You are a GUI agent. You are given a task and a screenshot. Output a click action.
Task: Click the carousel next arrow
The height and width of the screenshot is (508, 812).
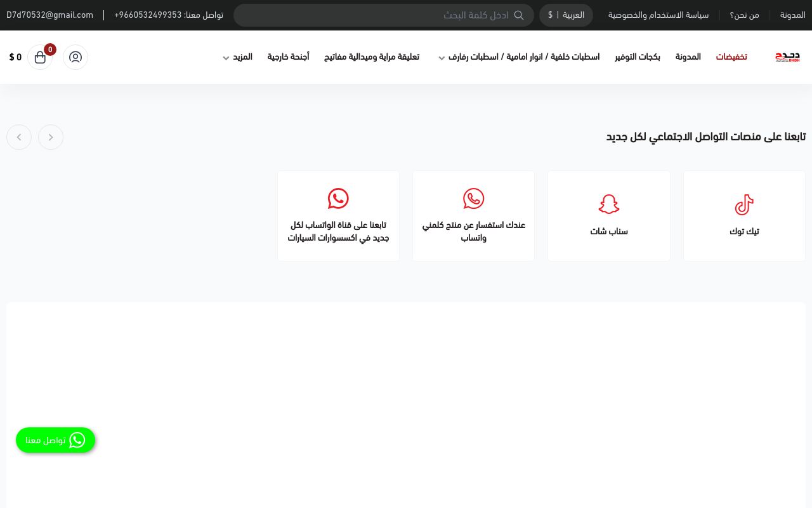tap(51, 137)
